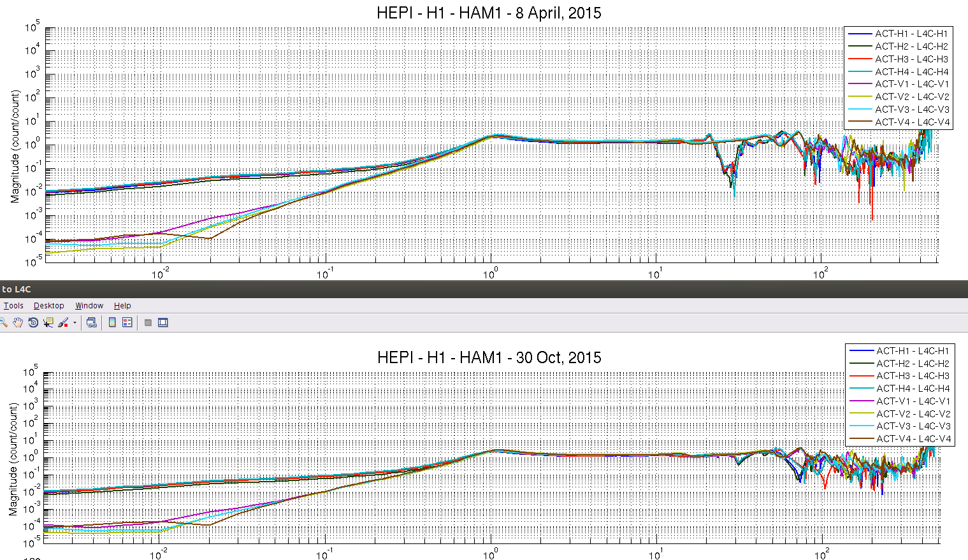Click ACT-H2 - L4C-H2 in the bottom legend
Image resolution: width=968 pixels, height=560 pixels.
913,364
